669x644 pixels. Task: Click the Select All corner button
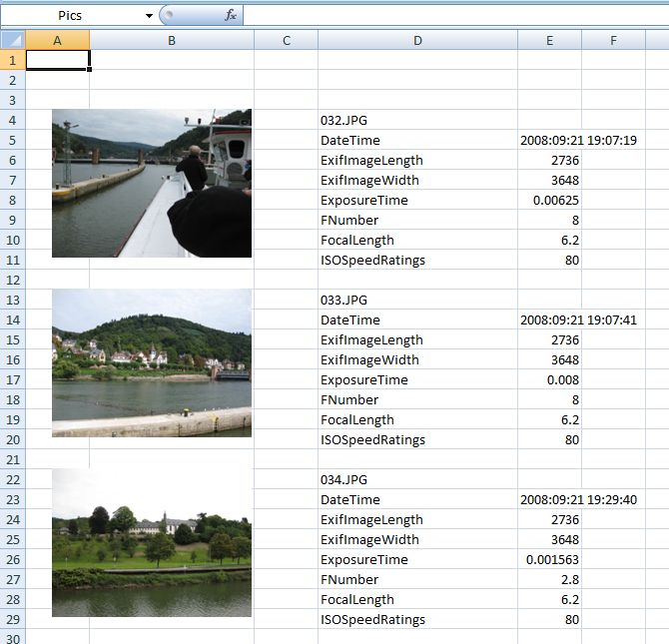[x=12, y=40]
